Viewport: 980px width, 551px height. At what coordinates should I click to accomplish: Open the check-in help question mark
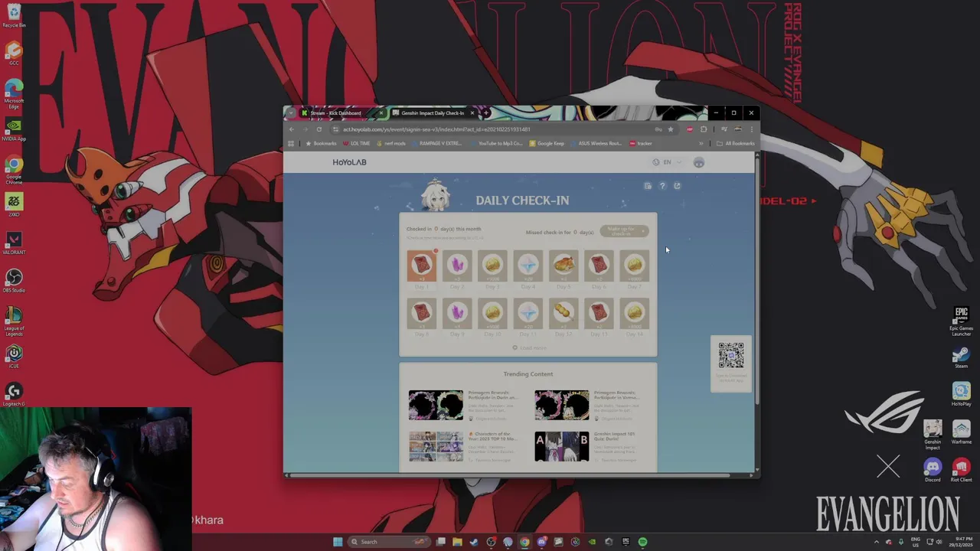pos(663,186)
